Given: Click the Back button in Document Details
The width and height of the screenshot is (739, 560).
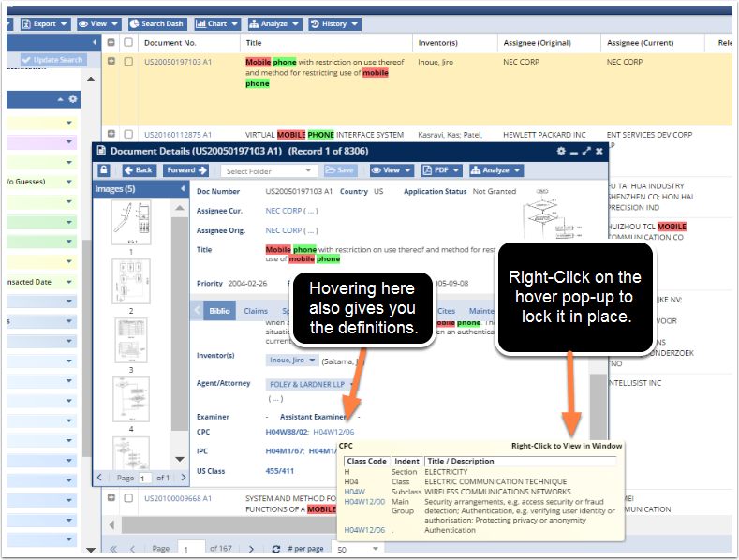Looking at the screenshot, I should pos(139,170).
